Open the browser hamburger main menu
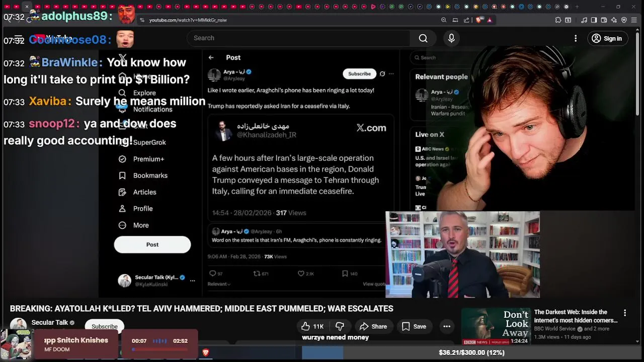This screenshot has width=644, height=362. (x=634, y=20)
